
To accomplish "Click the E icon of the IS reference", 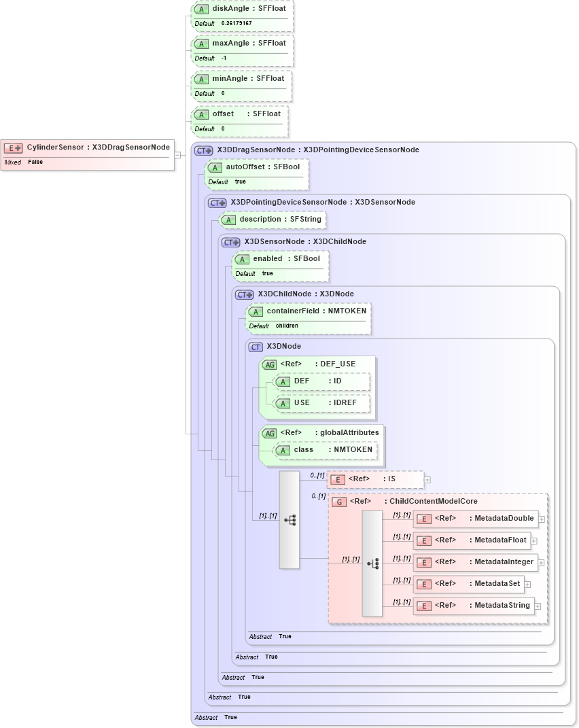I will click(x=338, y=480).
